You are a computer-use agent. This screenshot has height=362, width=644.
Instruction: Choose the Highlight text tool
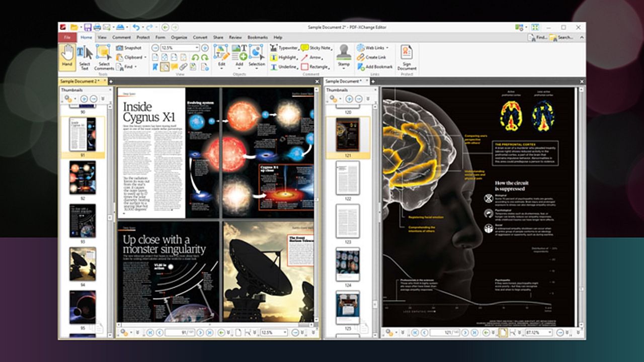coord(284,57)
